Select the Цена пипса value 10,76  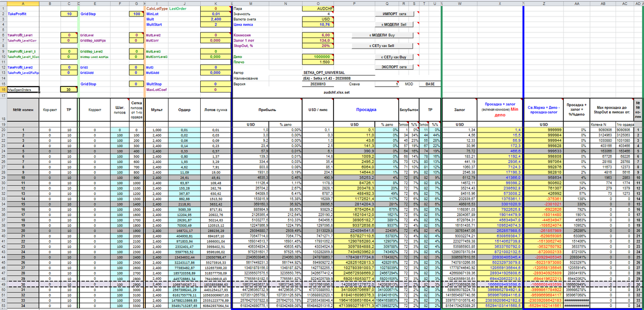(x=317, y=24)
